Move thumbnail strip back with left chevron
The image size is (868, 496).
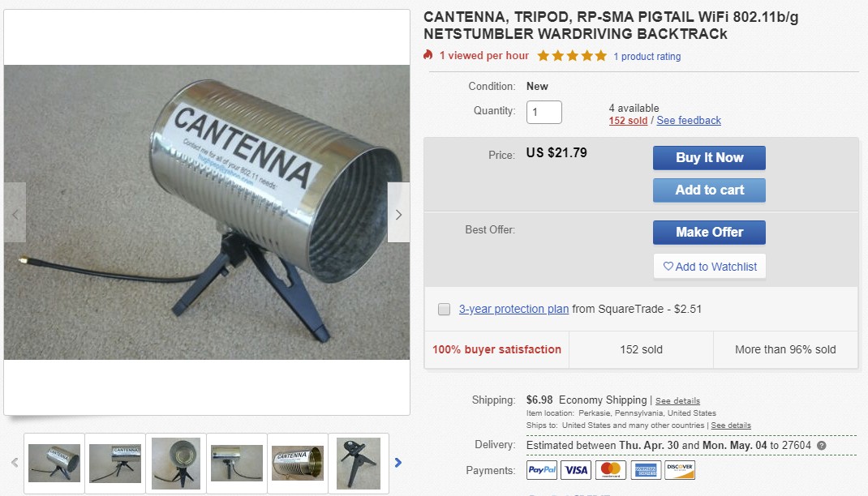[x=15, y=462]
